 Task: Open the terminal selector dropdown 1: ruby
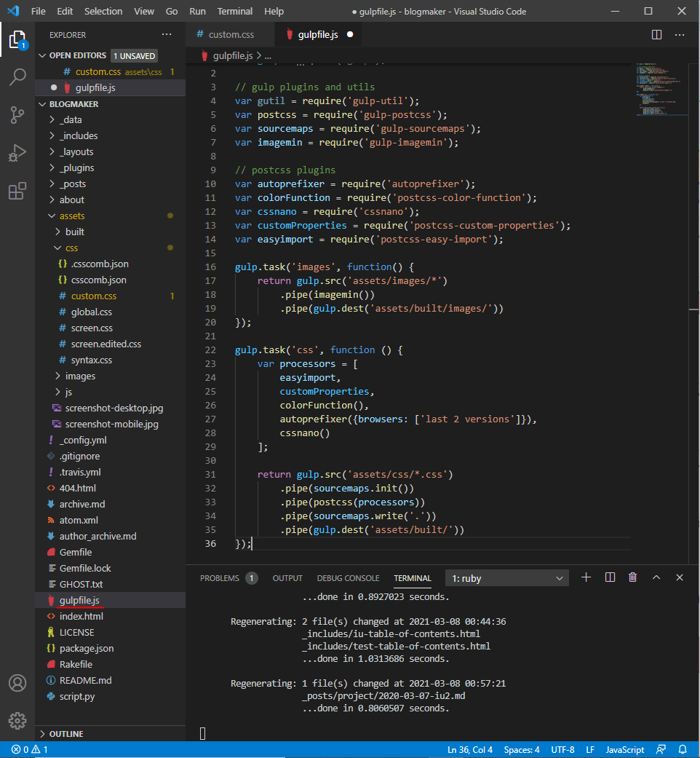(x=506, y=578)
